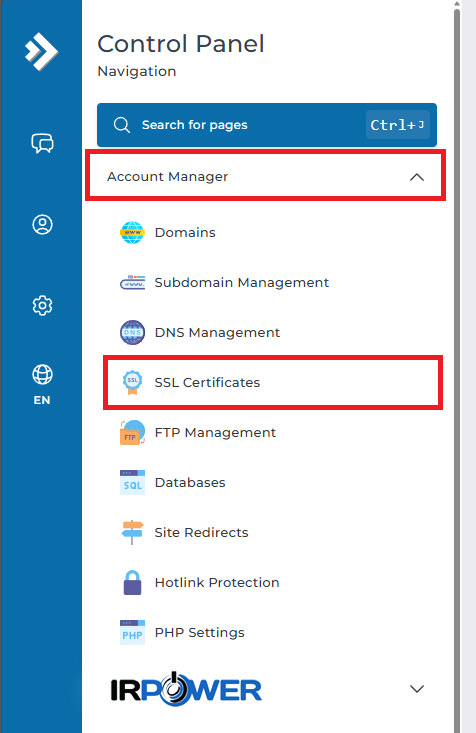Go to PHP Settings
This screenshot has height=733, width=476.
(199, 632)
